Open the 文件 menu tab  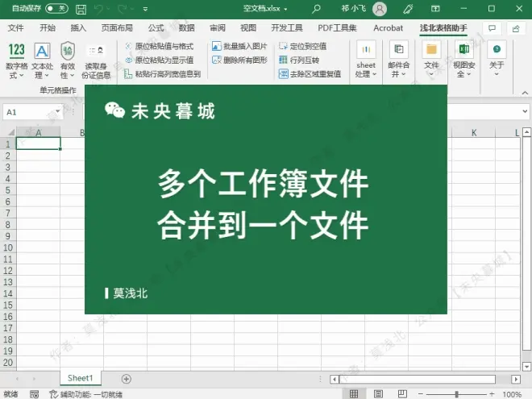(x=15, y=28)
